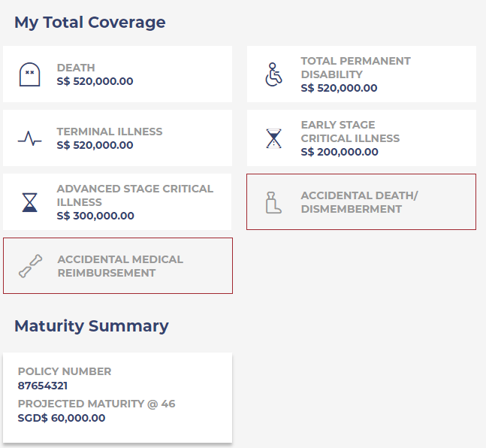Select policy number 87654321

(x=43, y=386)
